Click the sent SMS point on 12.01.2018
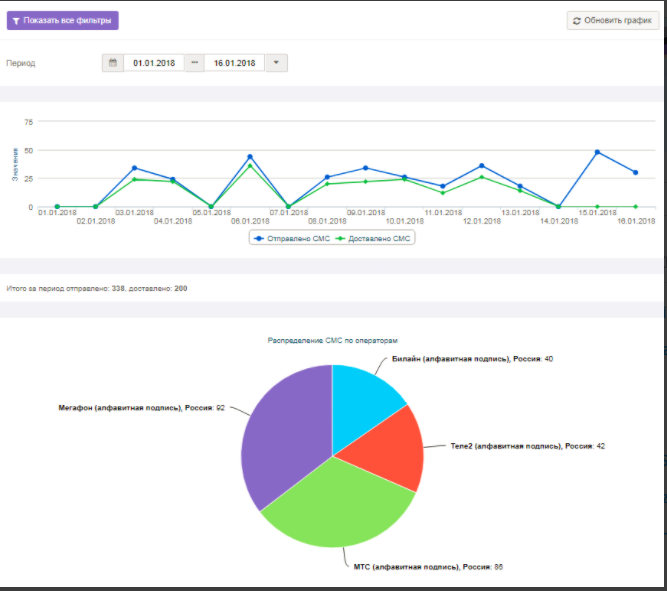The image size is (667, 591). [x=482, y=166]
